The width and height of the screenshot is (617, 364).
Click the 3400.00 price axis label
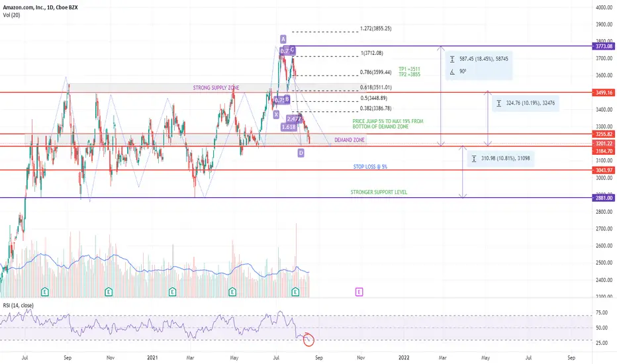coord(604,109)
